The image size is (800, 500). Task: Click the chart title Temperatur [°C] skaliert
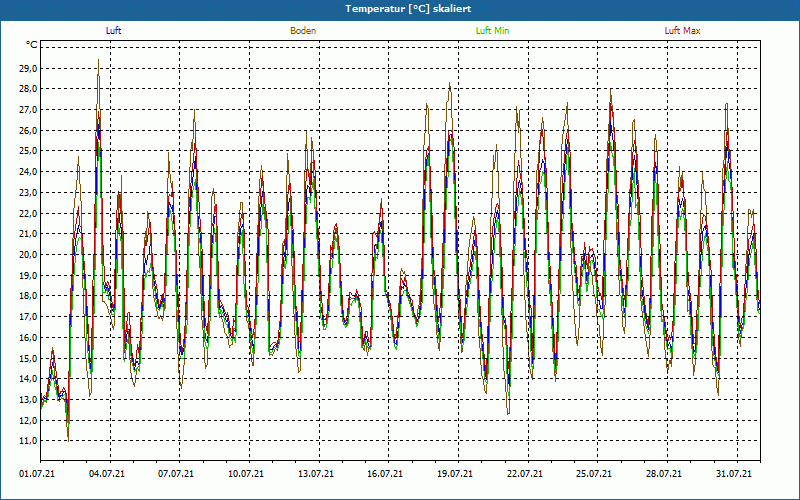408,9
